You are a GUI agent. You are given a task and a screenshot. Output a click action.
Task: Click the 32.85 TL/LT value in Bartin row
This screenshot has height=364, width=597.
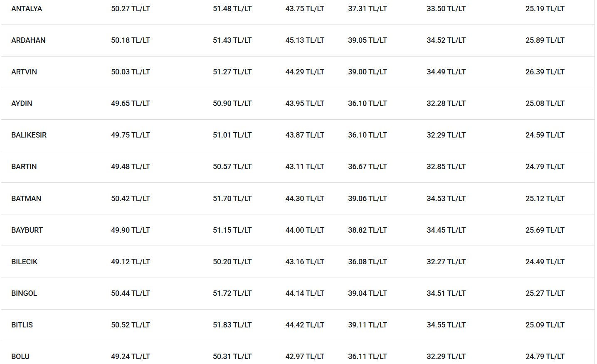coord(446,167)
